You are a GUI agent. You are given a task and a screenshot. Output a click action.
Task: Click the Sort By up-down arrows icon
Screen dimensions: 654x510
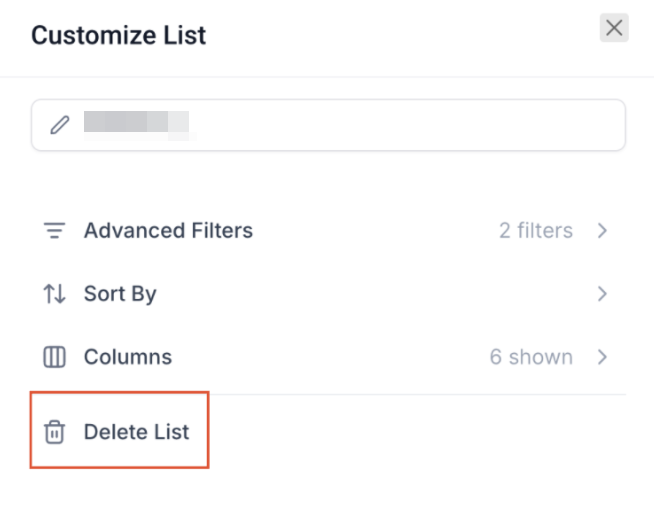point(54,294)
